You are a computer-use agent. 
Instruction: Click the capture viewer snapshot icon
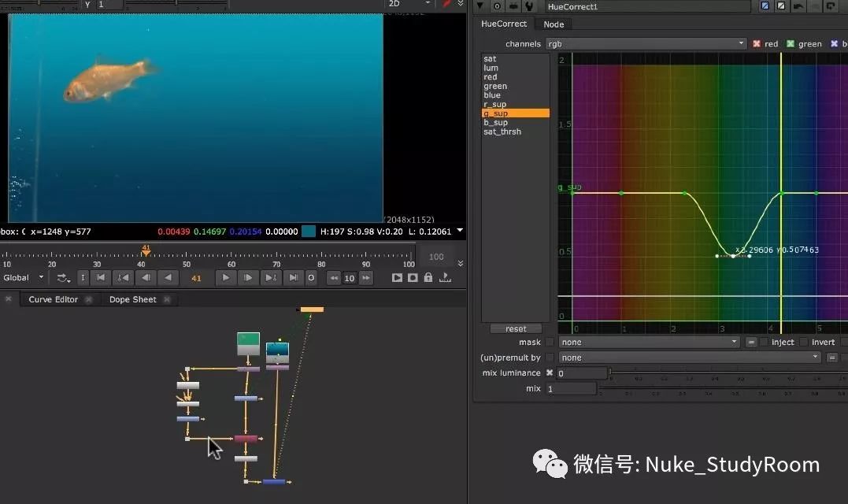click(413, 278)
